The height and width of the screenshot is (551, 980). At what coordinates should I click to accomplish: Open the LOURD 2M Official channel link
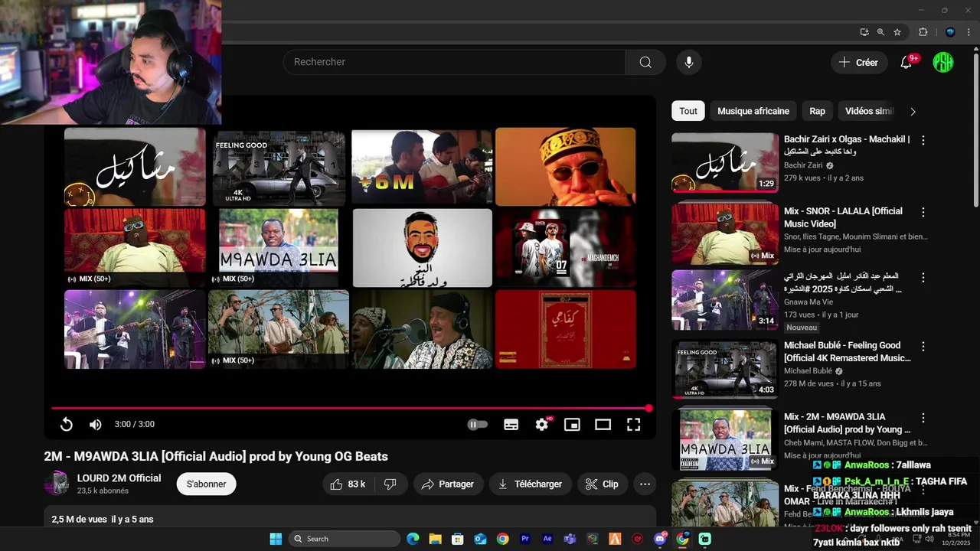click(x=119, y=478)
